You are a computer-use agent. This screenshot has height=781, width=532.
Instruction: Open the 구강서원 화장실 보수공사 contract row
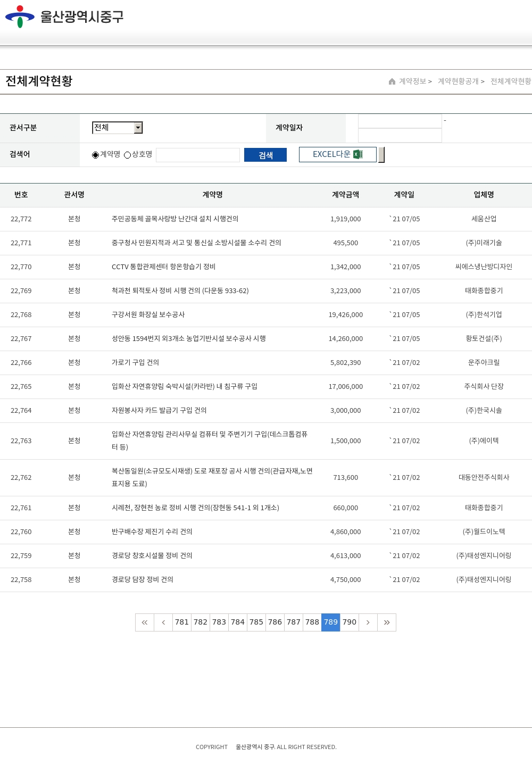148,314
